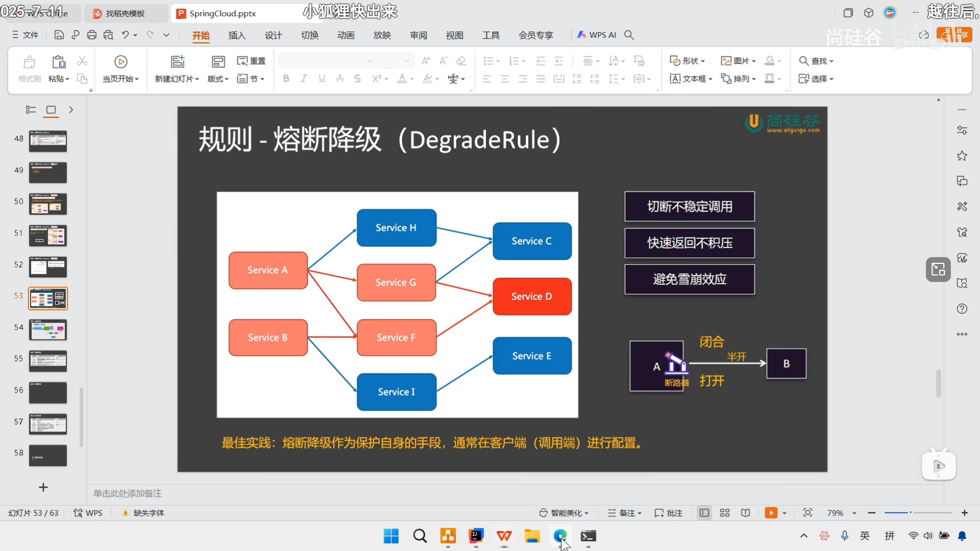Start slideshow from current slide icon
The height and width of the screenshot is (551, 980).
(120, 62)
